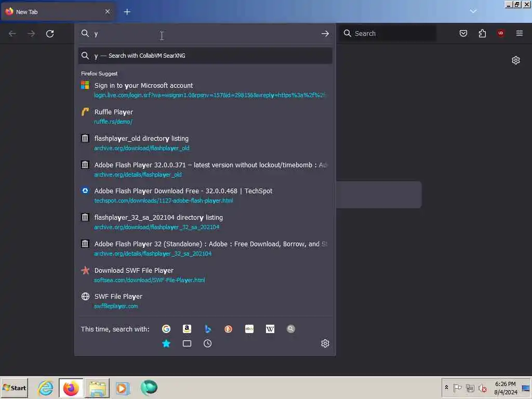Open Adobe Flash Player 32.0.0.371 suggestion

(x=205, y=169)
